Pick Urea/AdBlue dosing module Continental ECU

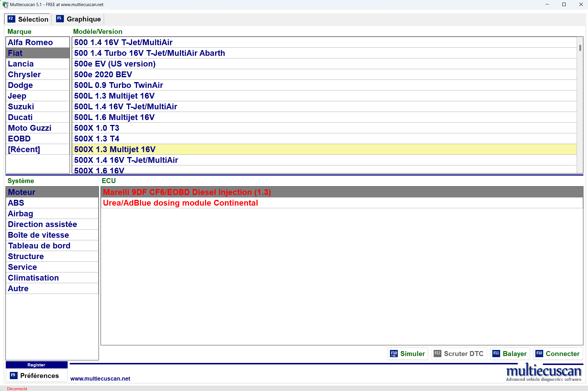click(x=180, y=203)
